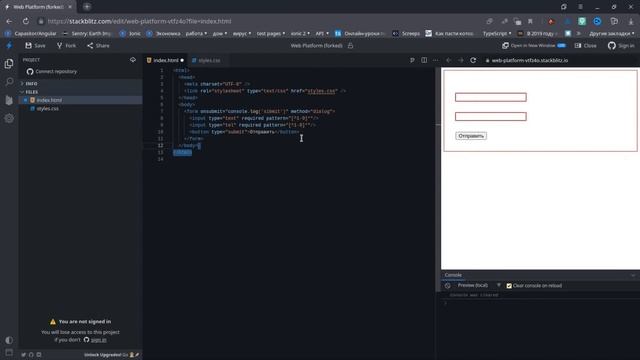Click the sign in link in warning panel
The image size is (640, 360).
point(98,340)
